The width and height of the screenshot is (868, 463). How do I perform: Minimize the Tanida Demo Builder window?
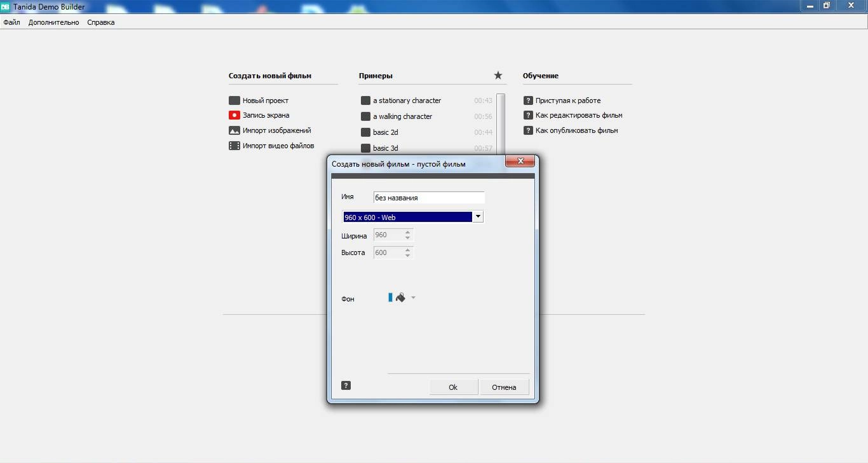tap(808, 5)
